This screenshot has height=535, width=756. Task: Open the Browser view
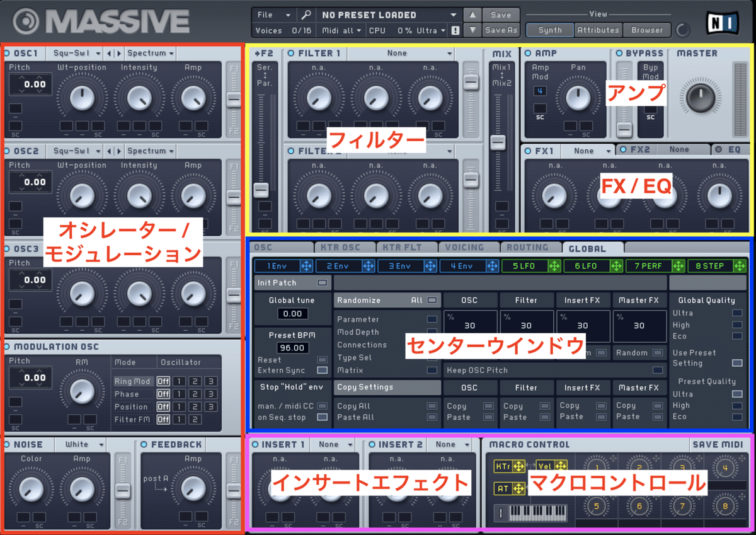[x=647, y=30]
